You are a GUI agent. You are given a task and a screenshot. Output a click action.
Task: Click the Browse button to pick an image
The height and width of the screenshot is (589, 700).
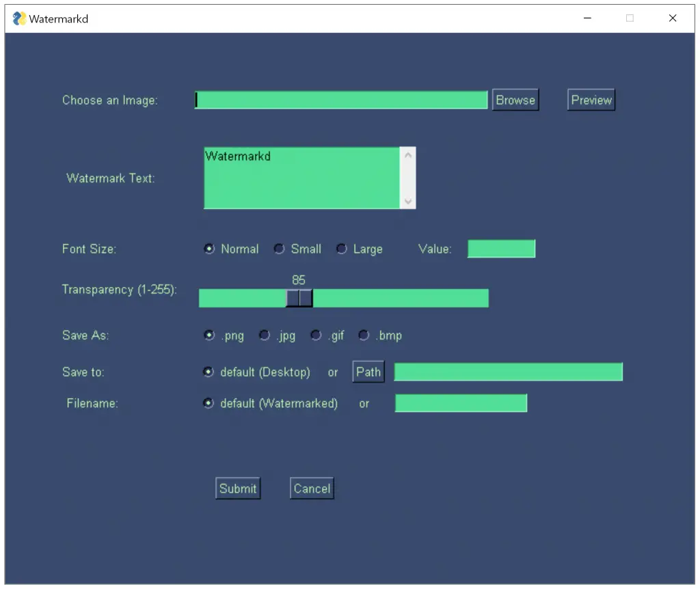pyautogui.click(x=515, y=100)
